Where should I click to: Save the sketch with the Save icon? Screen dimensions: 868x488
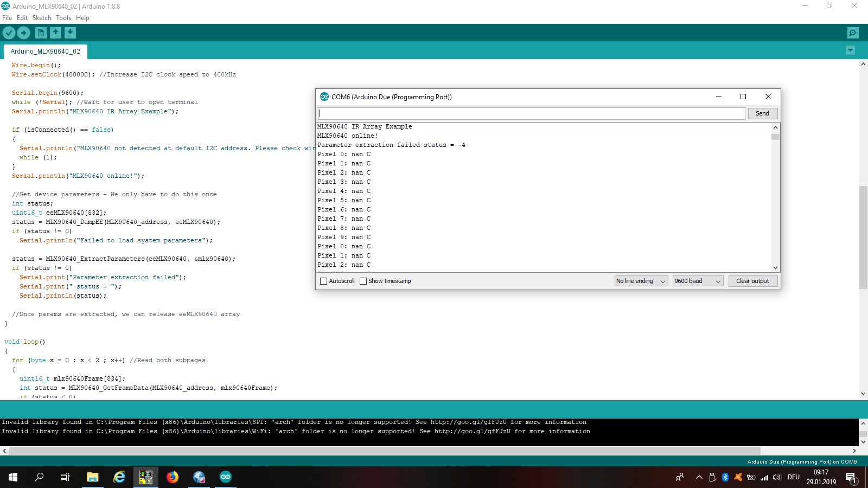(x=70, y=33)
